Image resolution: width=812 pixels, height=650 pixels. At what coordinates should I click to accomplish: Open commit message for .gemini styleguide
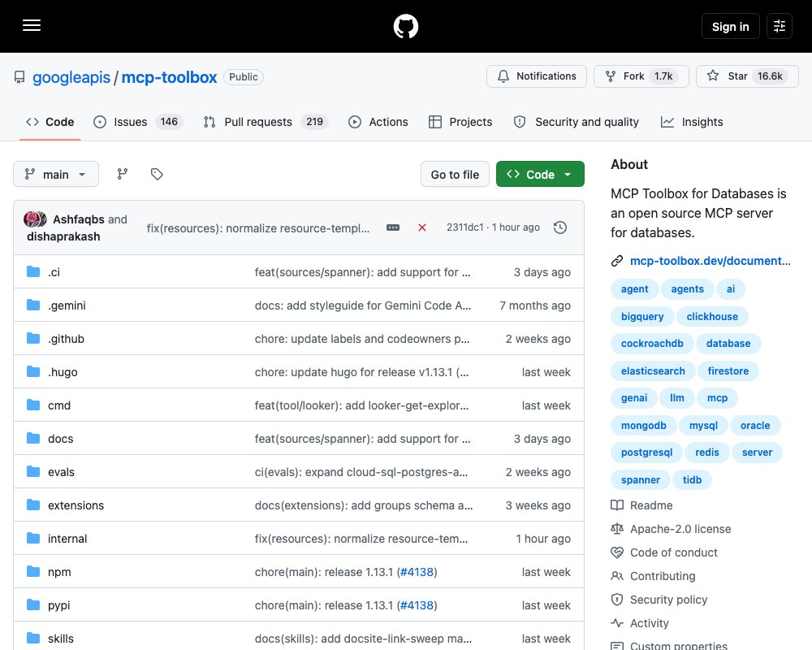[362, 305]
